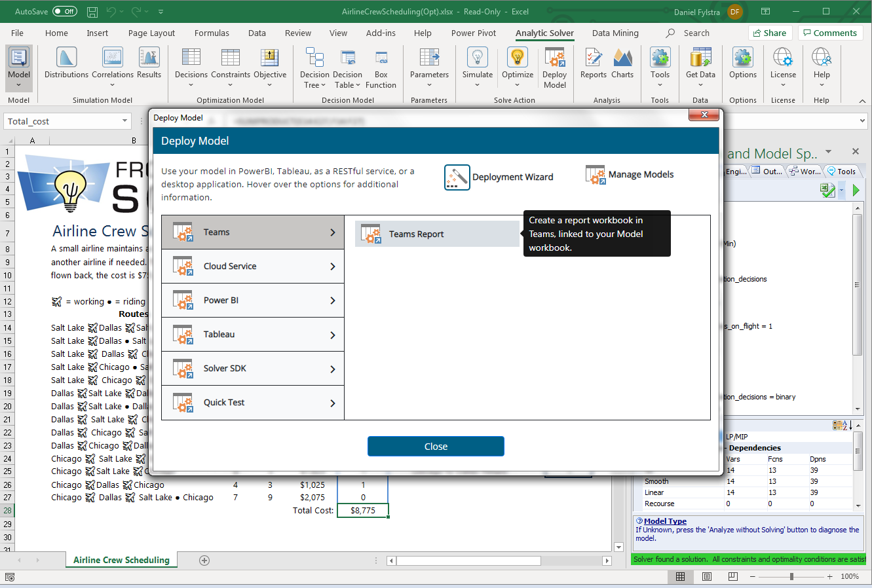The height and width of the screenshot is (588, 872).
Task: Close the Deploy Model dialog
Action: coord(436,447)
